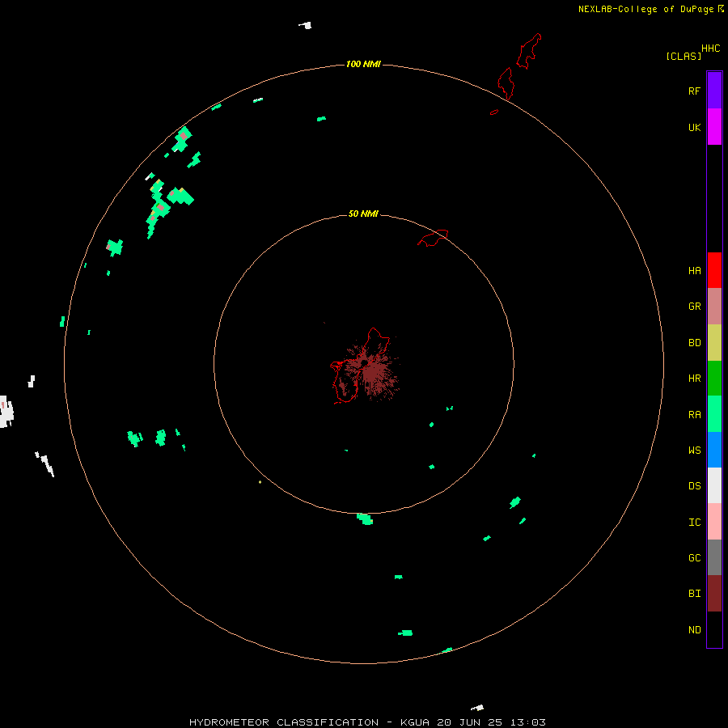728x728 pixels.
Task: Click the GR legend label
Action: click(x=694, y=307)
